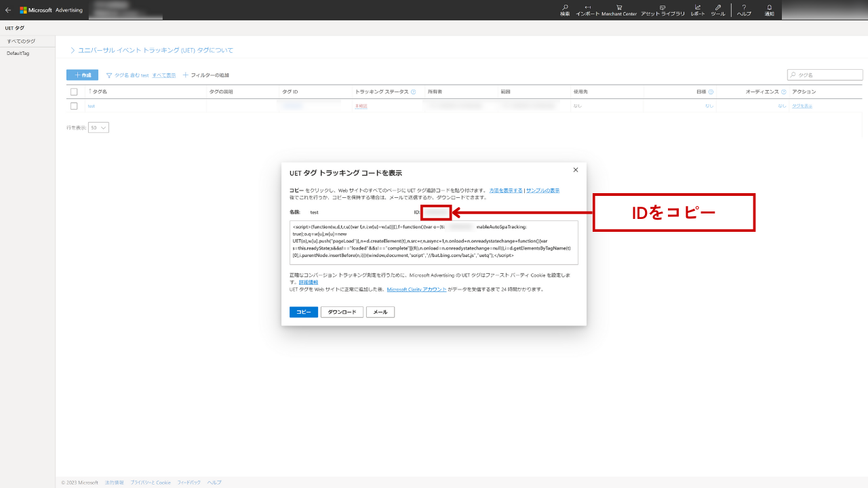Click the コピー button in the dialog
This screenshot has height=488, width=868.
(x=303, y=312)
